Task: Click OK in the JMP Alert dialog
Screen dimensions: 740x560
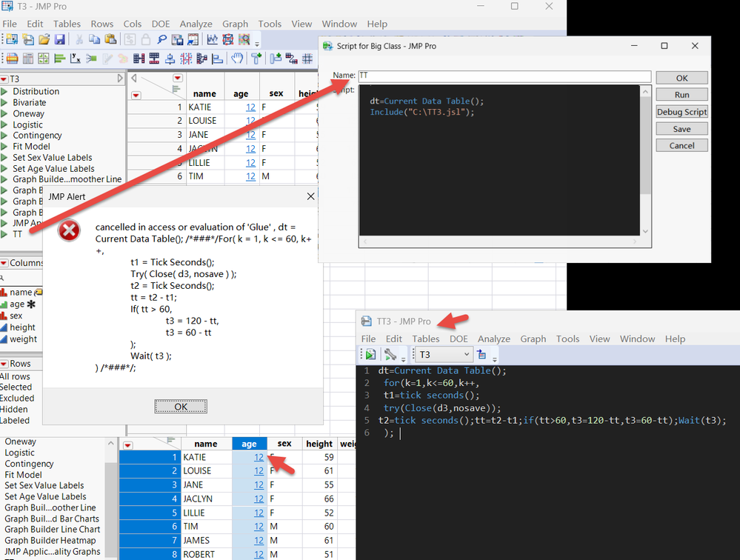Action: click(181, 407)
